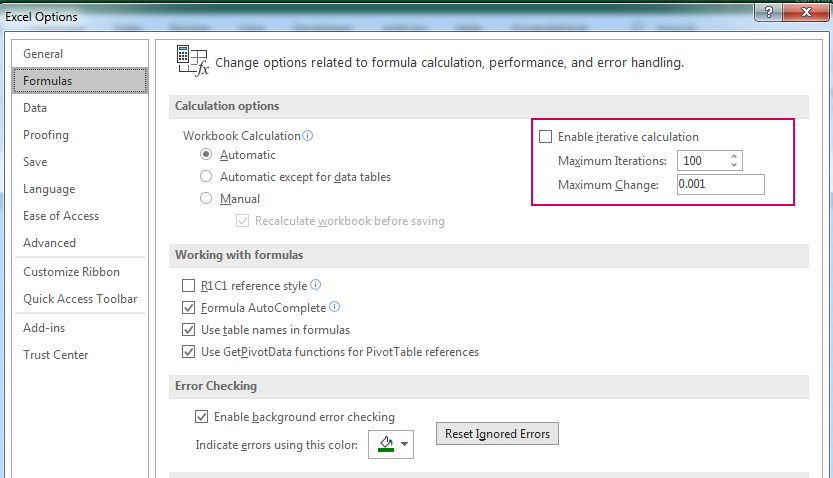Open the error indicator color dropdown

point(405,444)
